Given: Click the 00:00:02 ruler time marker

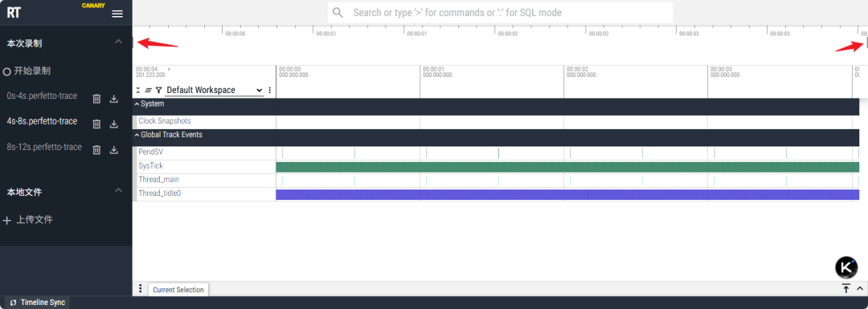Looking at the screenshot, I should (581, 72).
